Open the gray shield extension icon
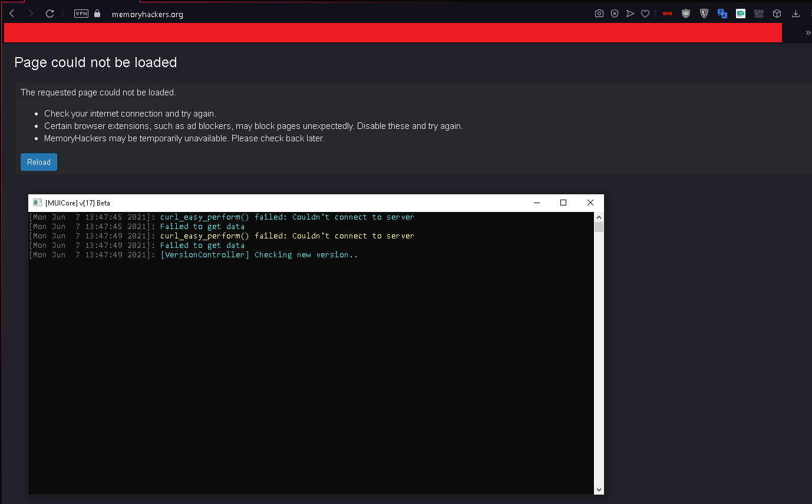The image size is (812, 504). pos(704,14)
